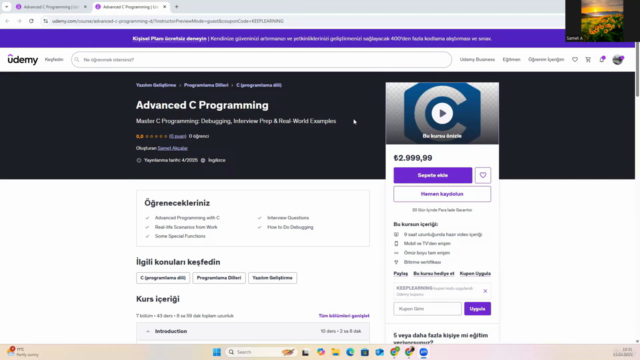Remove the KEEPLEARNING coupon with X
The height and width of the screenshot is (360, 640).
coord(485,291)
